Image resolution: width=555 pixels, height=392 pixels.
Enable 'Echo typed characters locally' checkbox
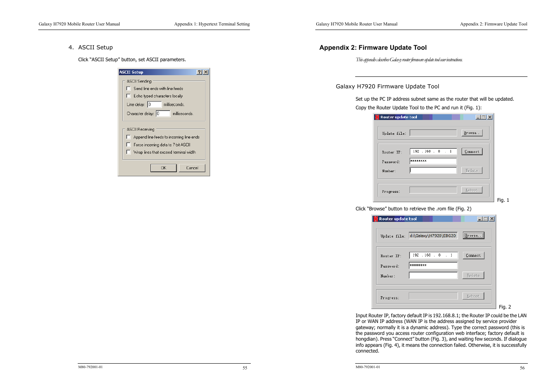tap(128, 96)
